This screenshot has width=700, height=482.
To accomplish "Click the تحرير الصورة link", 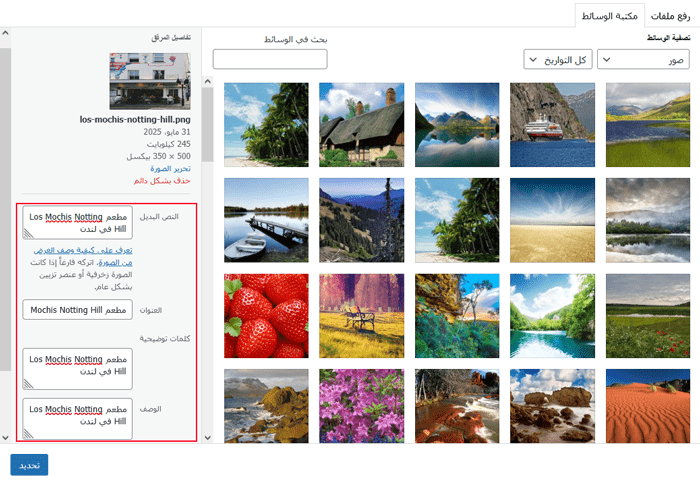I will (171, 168).
